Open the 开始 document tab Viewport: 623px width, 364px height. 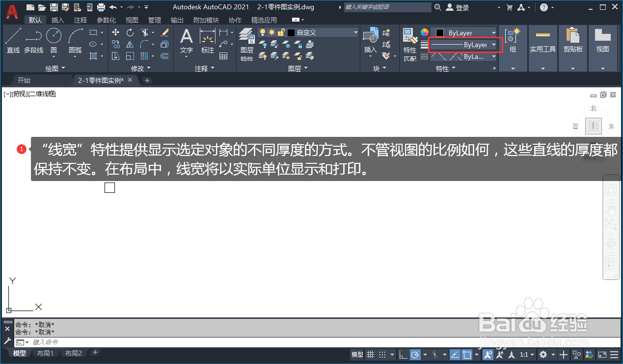click(24, 80)
